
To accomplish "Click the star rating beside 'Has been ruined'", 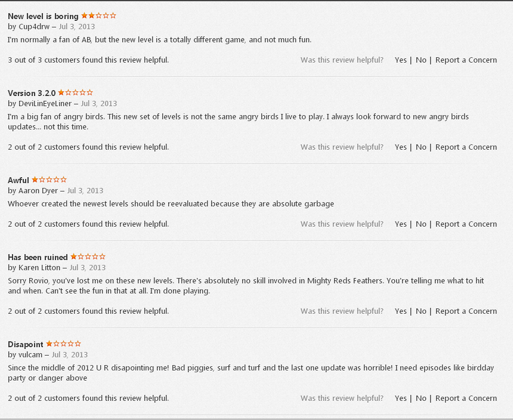I will pos(88,257).
